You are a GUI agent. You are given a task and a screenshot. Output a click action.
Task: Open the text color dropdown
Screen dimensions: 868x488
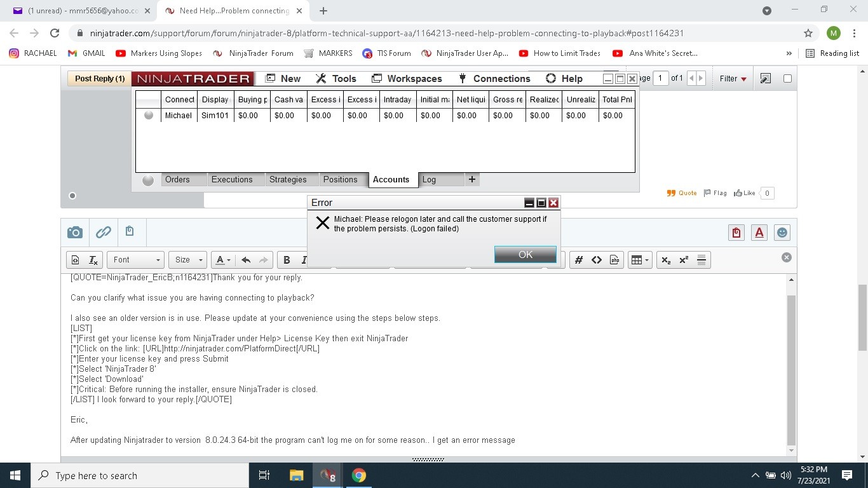click(x=222, y=260)
